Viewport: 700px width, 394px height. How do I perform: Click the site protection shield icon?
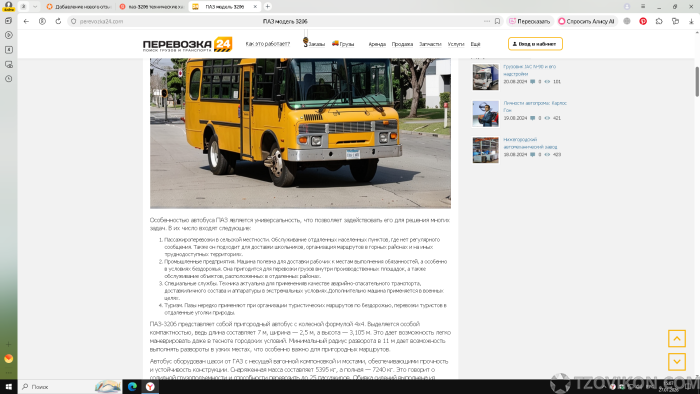point(74,21)
